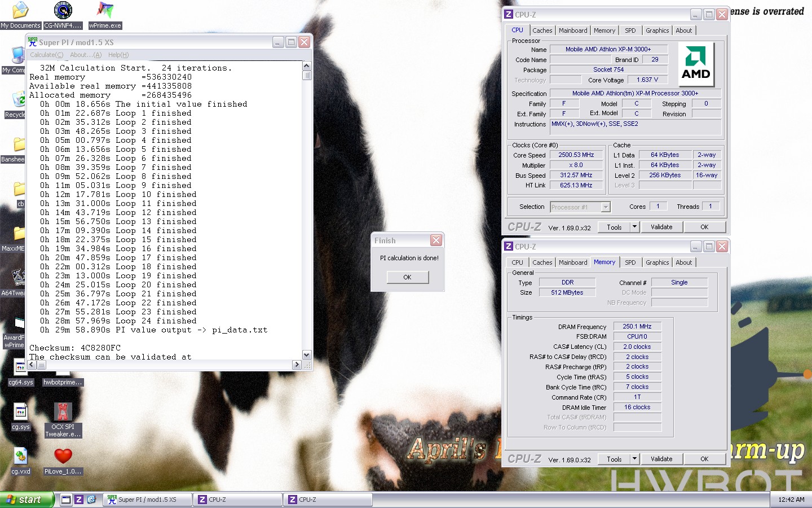Click top CPU-Z window title icon
Viewport: 812px width, 508px height.
coord(509,15)
